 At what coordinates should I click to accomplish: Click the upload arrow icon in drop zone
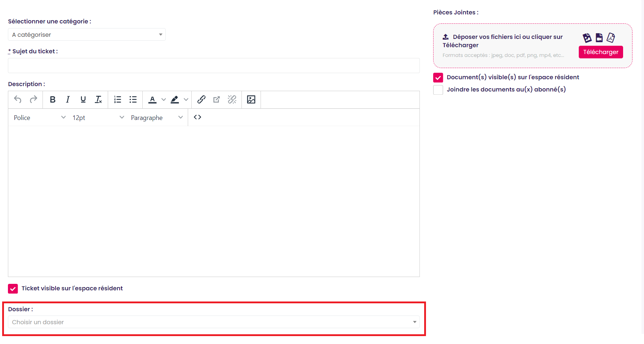[x=446, y=37]
